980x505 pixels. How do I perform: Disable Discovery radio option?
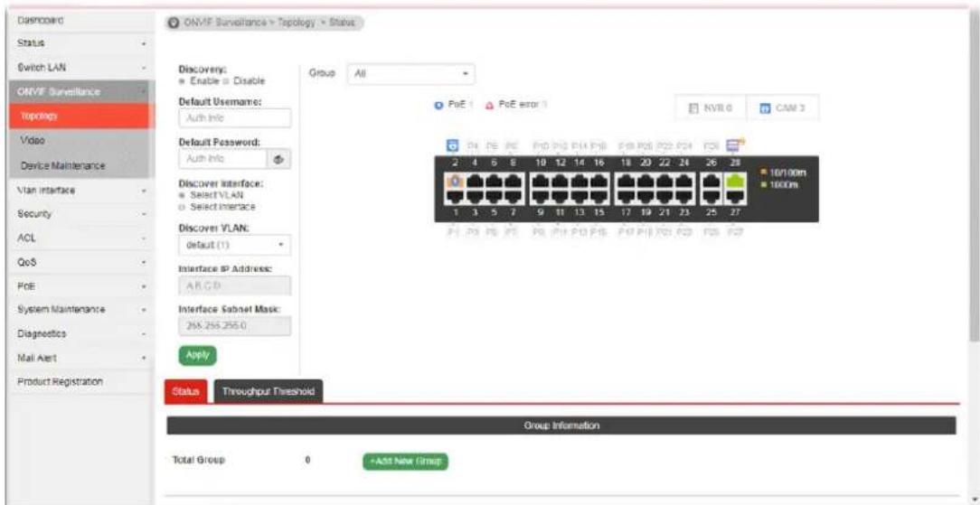[226, 81]
